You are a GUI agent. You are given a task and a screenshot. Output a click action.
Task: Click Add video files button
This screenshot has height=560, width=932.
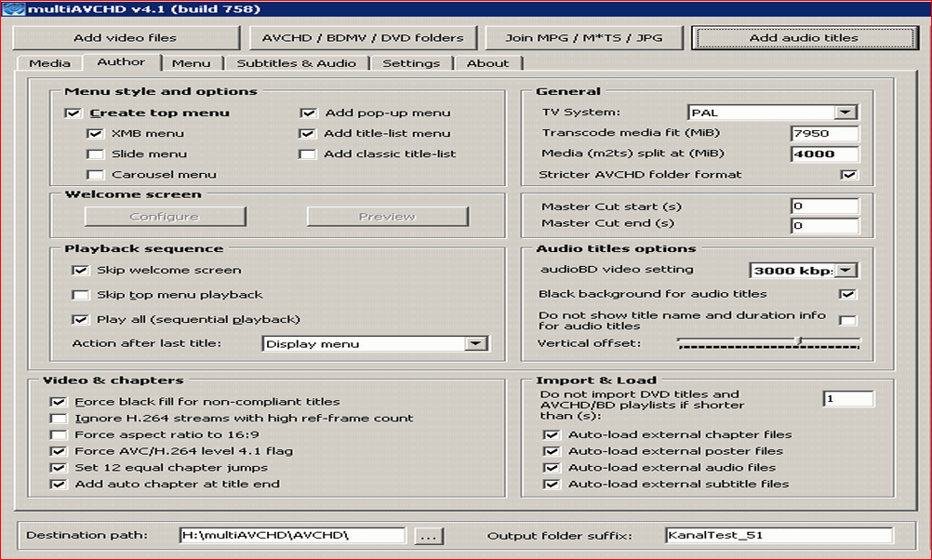pyautogui.click(x=125, y=38)
